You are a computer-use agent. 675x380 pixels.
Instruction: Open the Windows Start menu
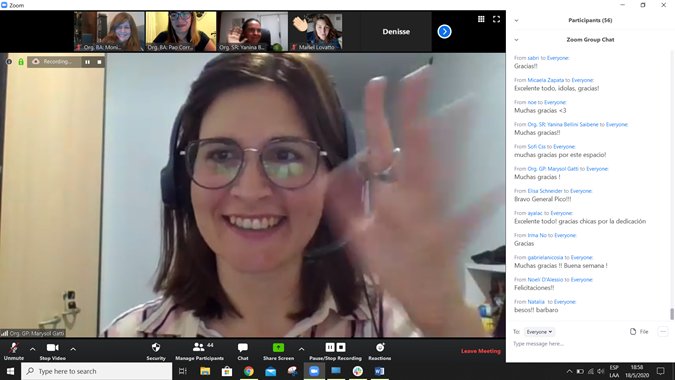(x=10, y=371)
